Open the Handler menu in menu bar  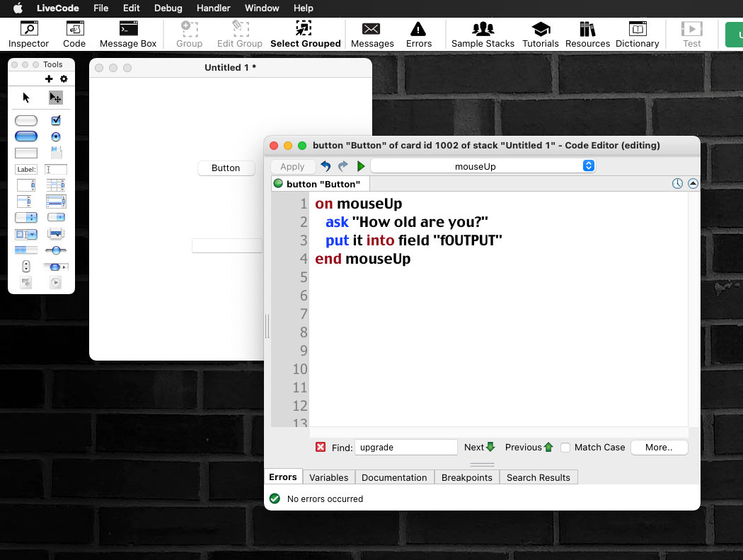(x=213, y=8)
